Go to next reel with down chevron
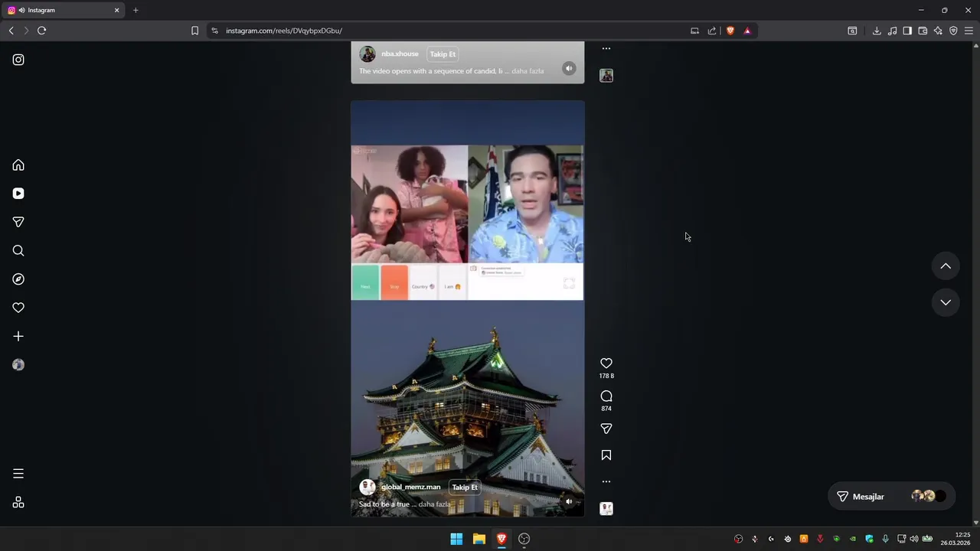980x551 pixels. (946, 302)
